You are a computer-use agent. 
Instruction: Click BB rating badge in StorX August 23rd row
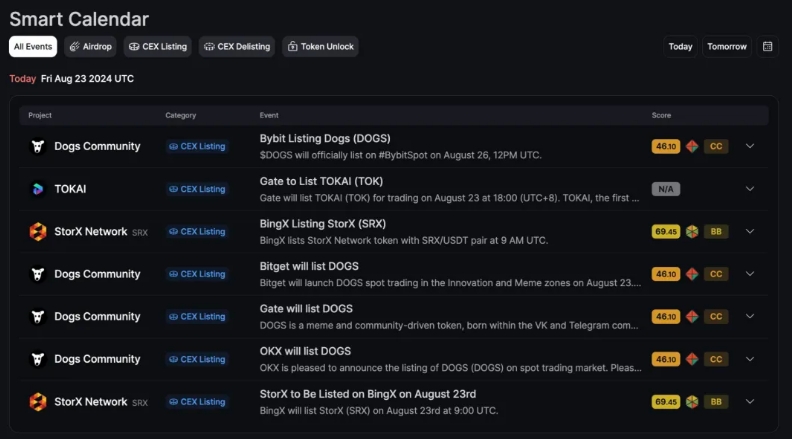tap(716, 402)
